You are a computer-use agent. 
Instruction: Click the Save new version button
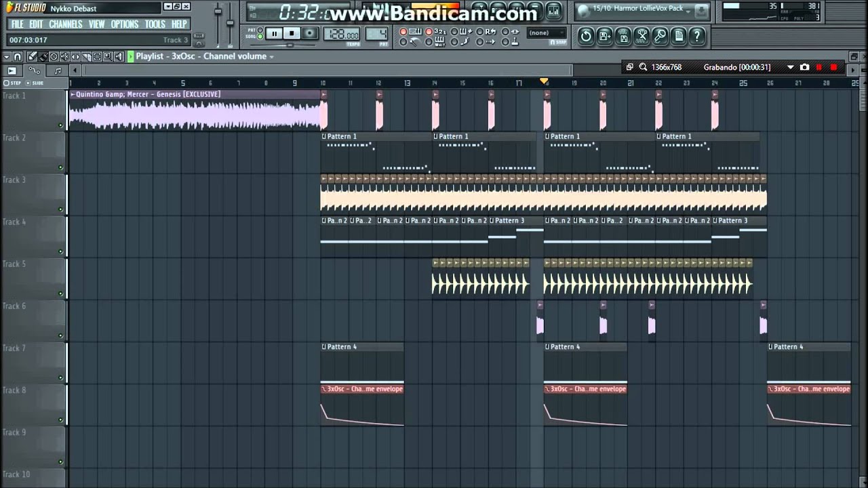tap(604, 36)
